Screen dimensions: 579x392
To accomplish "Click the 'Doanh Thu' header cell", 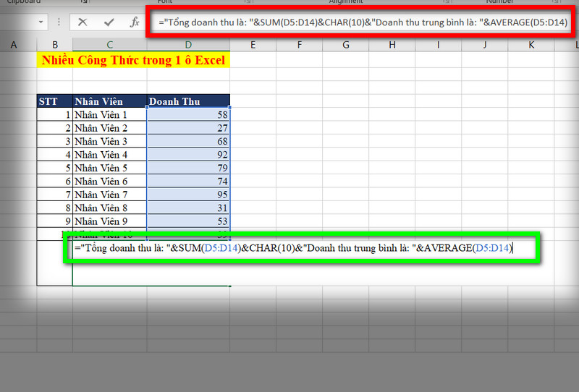I will click(188, 101).
